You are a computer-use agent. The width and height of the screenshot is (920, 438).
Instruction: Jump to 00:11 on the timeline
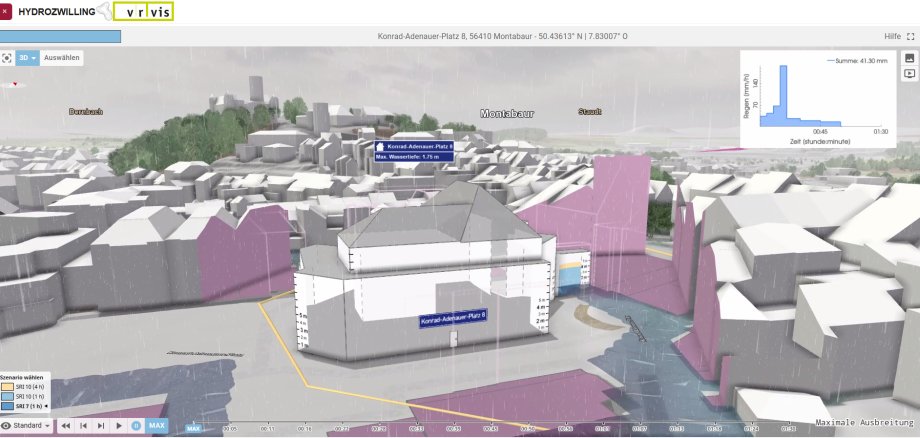pyautogui.click(x=268, y=429)
